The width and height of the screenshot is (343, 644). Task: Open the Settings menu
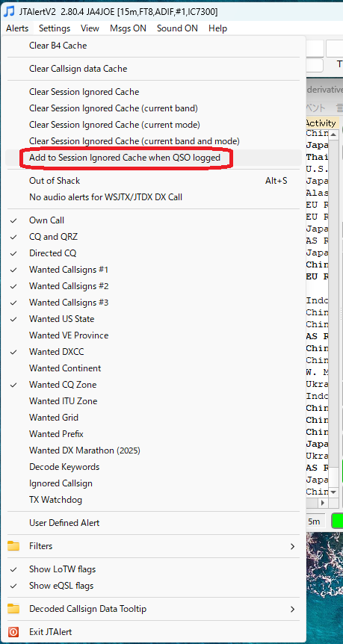55,28
